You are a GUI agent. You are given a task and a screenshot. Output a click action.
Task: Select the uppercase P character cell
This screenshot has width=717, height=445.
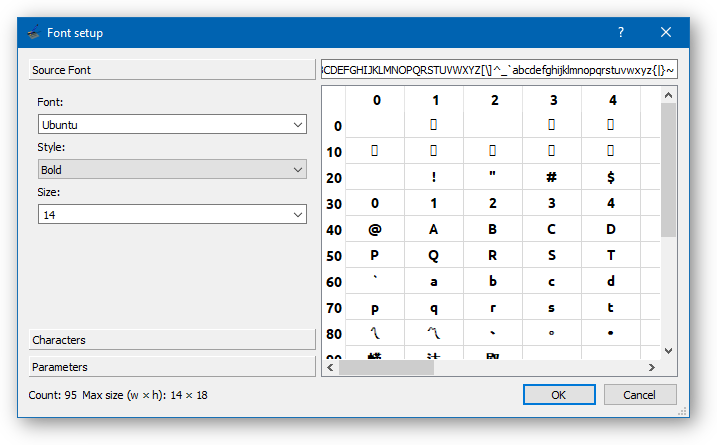(375, 255)
